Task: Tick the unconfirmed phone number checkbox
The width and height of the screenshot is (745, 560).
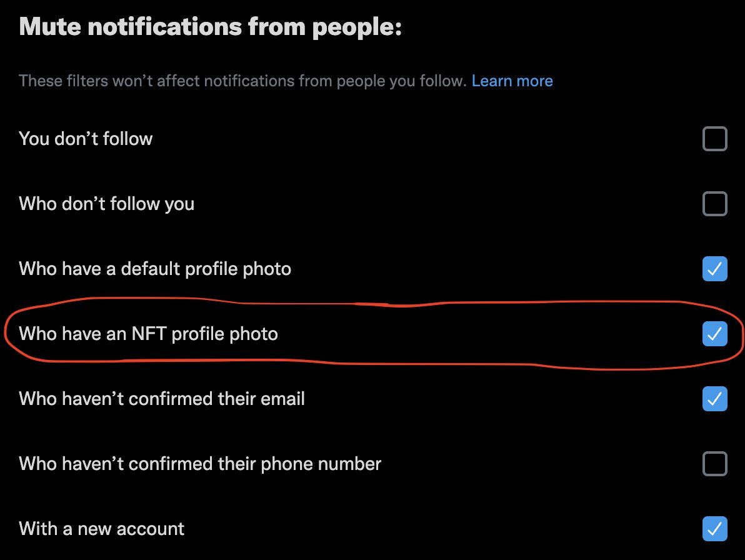Action: pyautogui.click(x=714, y=464)
